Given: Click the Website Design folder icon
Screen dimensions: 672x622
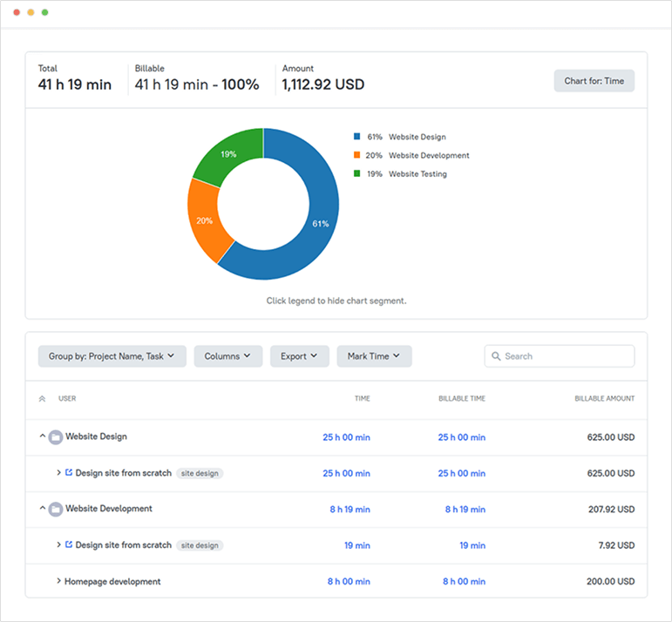Looking at the screenshot, I should click(56, 437).
